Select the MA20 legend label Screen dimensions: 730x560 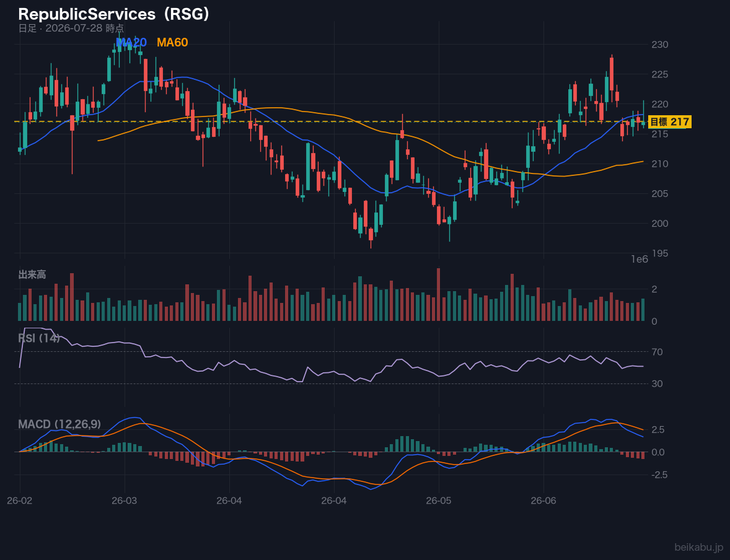[x=131, y=42]
